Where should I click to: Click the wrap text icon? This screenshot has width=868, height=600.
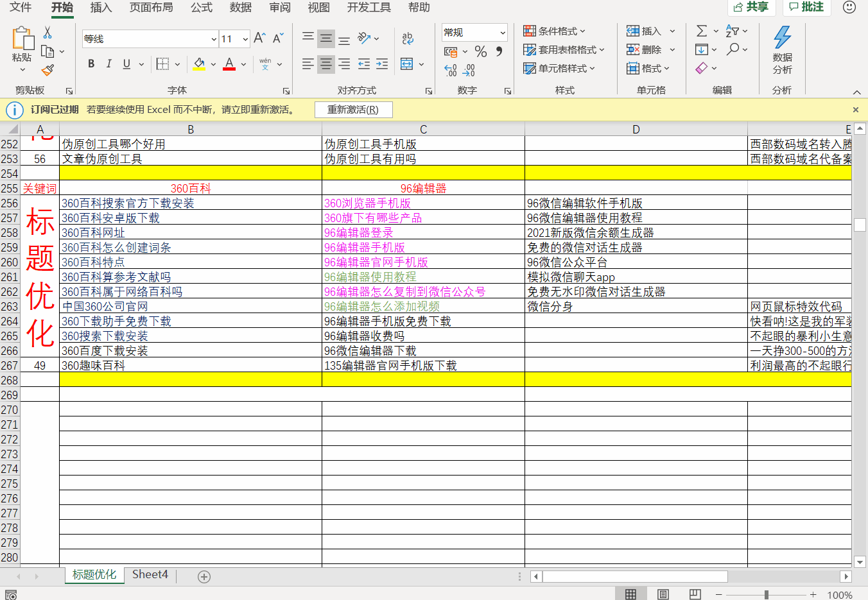pyautogui.click(x=408, y=39)
